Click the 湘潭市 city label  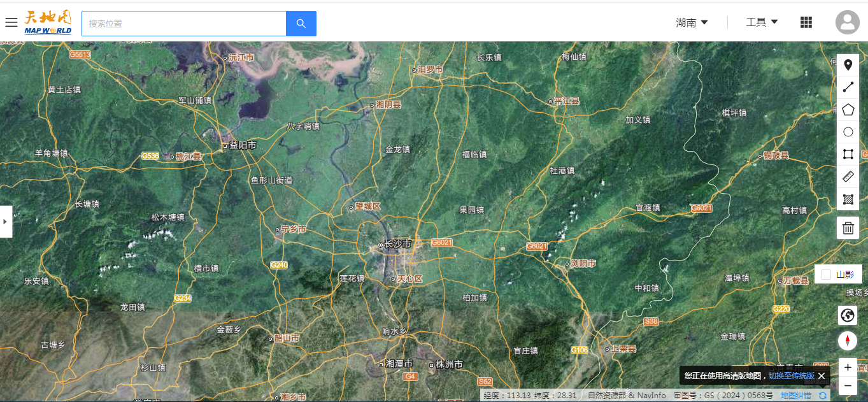(x=399, y=364)
